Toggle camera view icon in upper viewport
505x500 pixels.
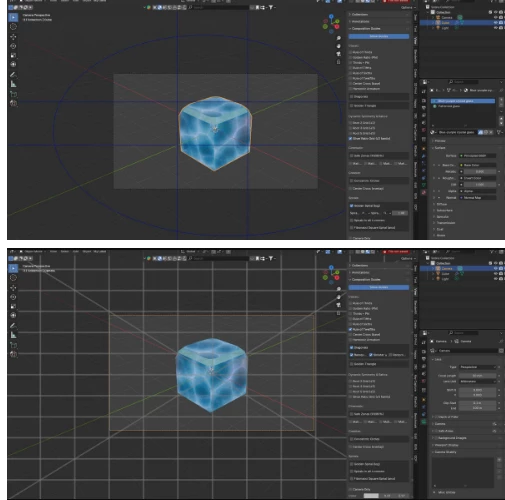tap(339, 54)
